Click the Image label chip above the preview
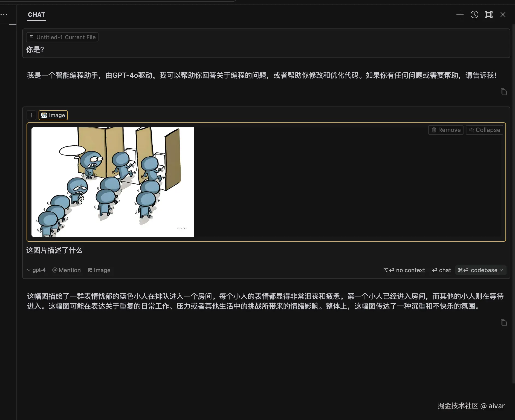Viewport: 515px width, 420px height. [x=53, y=115]
